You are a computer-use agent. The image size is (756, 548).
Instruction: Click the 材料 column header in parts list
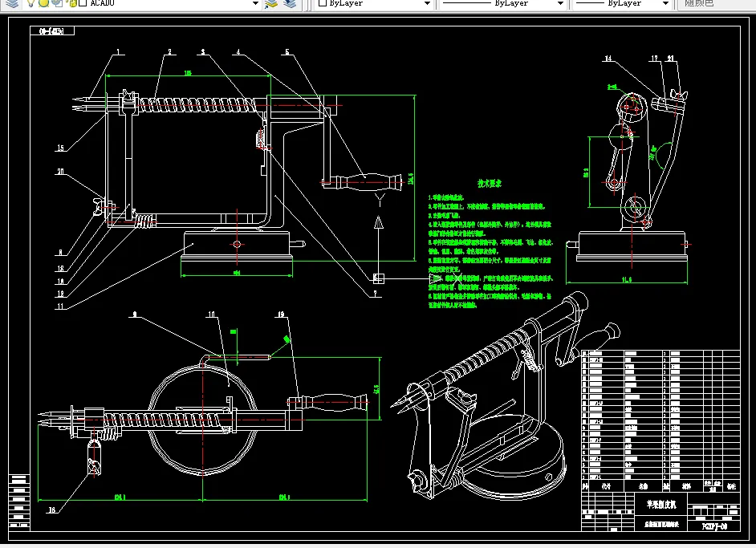(686, 486)
